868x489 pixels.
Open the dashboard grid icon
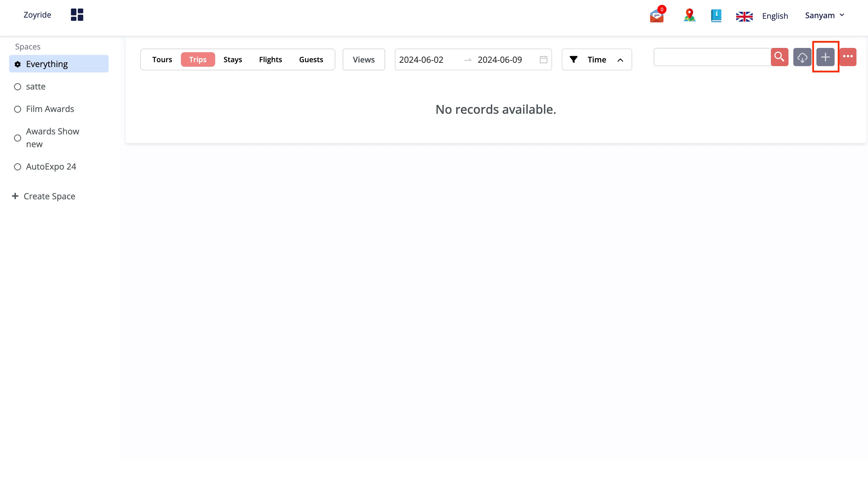pyautogui.click(x=77, y=15)
